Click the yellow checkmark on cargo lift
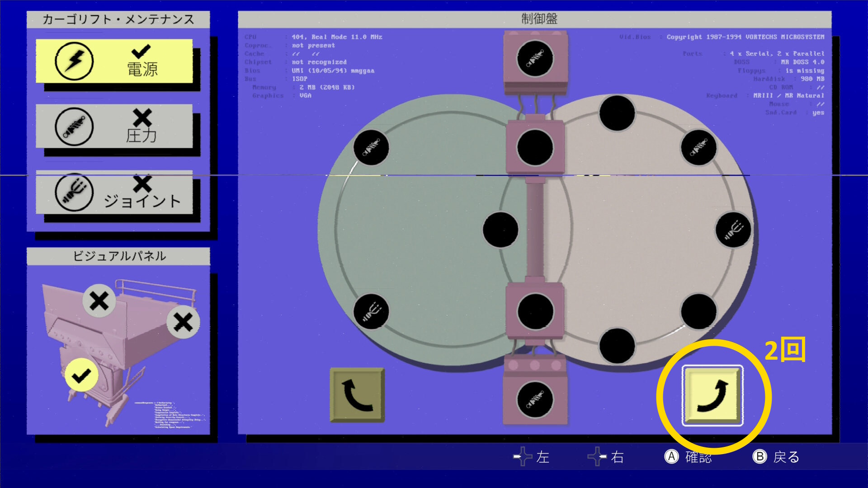The image size is (868, 488). point(81,375)
